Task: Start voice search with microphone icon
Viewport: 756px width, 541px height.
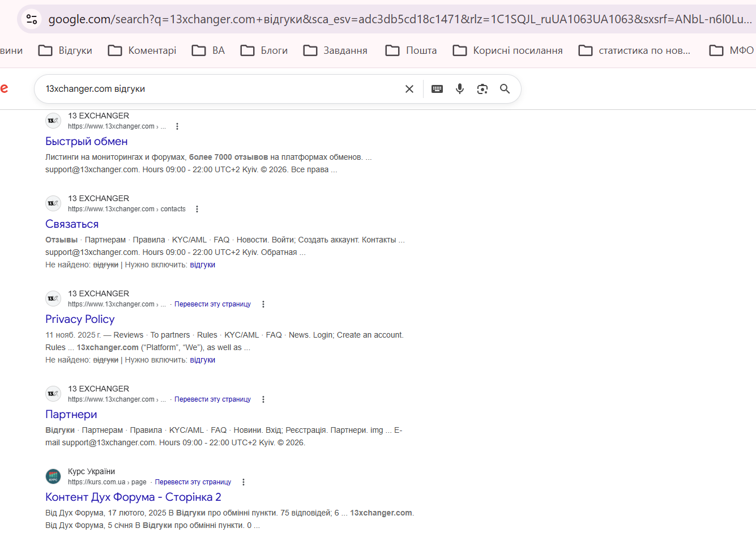Action: pos(460,89)
